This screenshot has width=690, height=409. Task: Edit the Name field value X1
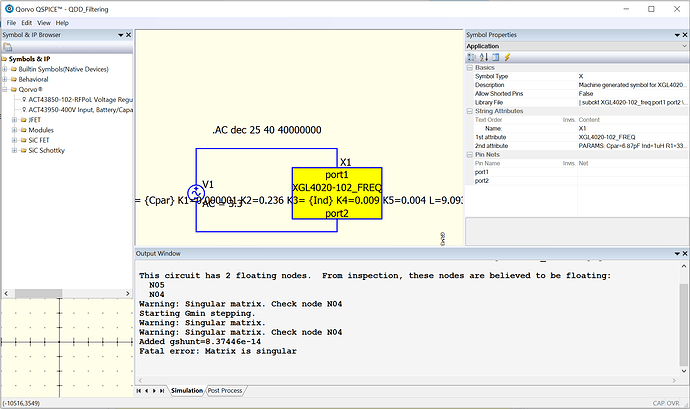(632, 129)
